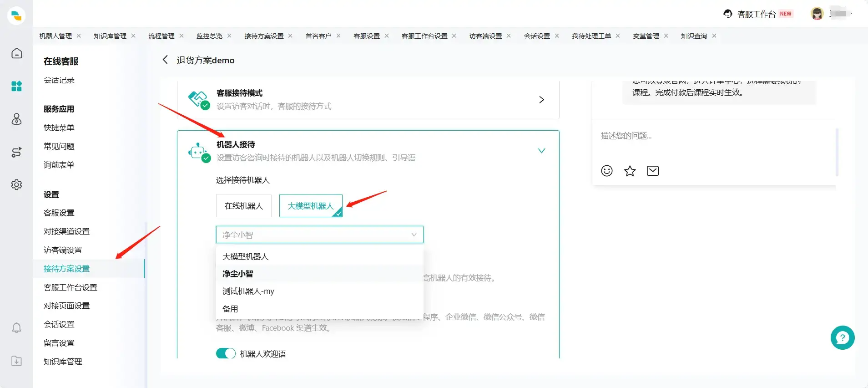The width and height of the screenshot is (868, 388).
Task: Click the product logo at top left
Action: pos(16,15)
